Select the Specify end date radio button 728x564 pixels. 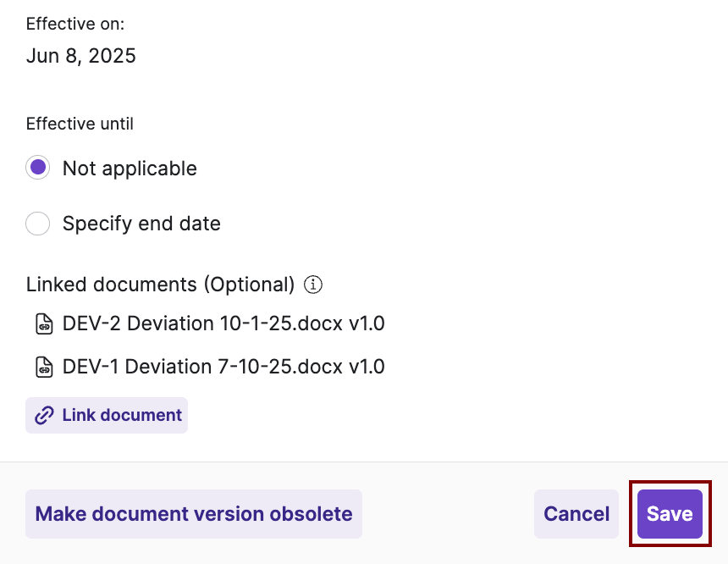tap(37, 224)
